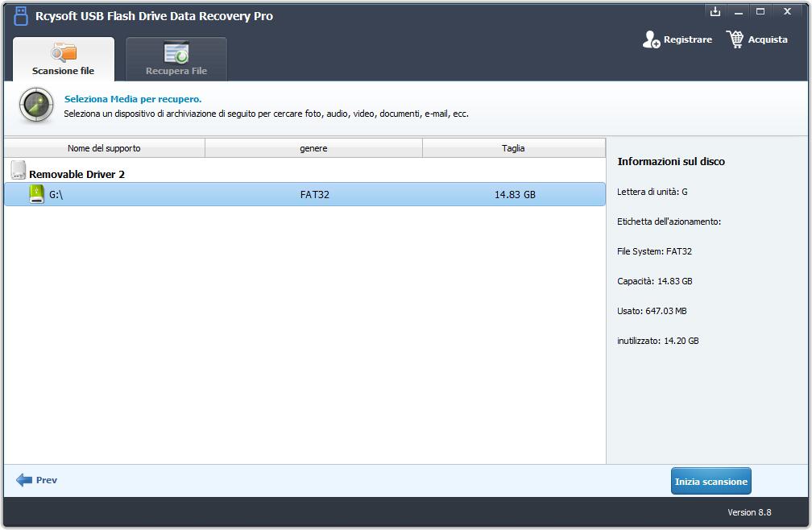The width and height of the screenshot is (812, 530).
Task: Click the genere column header
Action: point(313,148)
